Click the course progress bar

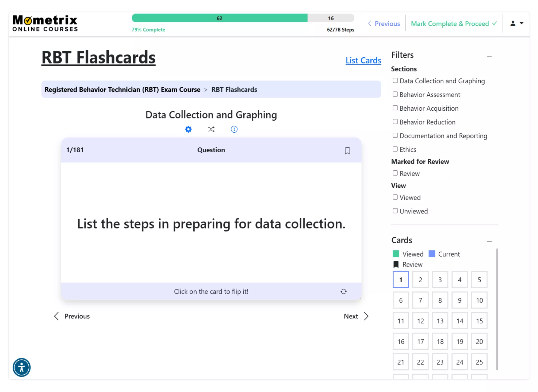click(243, 18)
